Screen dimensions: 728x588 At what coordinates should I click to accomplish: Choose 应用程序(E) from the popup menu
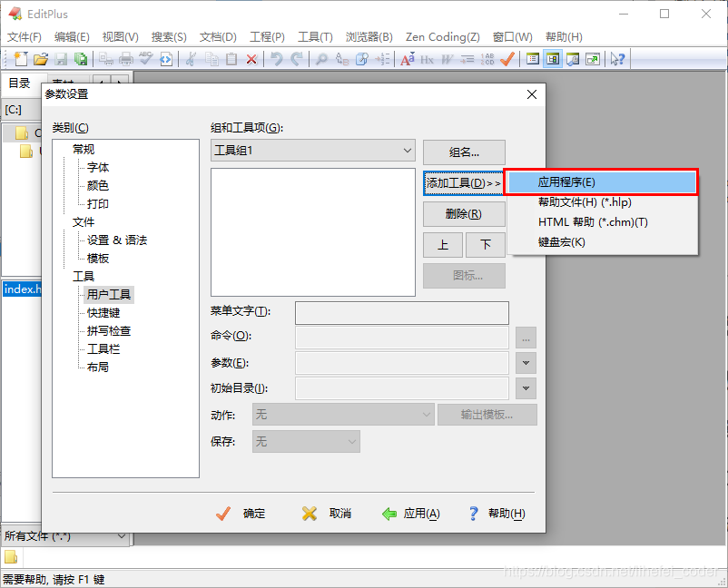[x=602, y=181]
